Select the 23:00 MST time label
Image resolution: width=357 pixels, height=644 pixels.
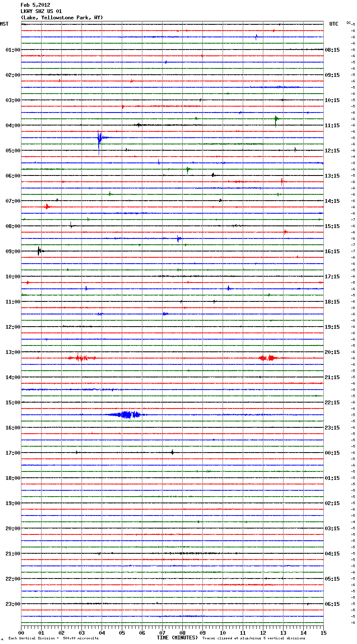click(x=13, y=604)
